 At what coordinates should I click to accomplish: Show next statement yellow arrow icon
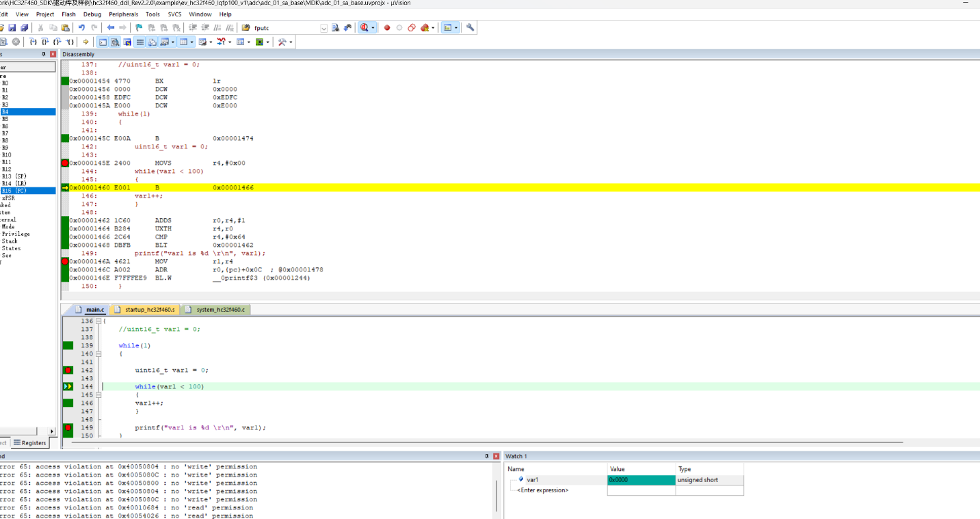coord(86,42)
